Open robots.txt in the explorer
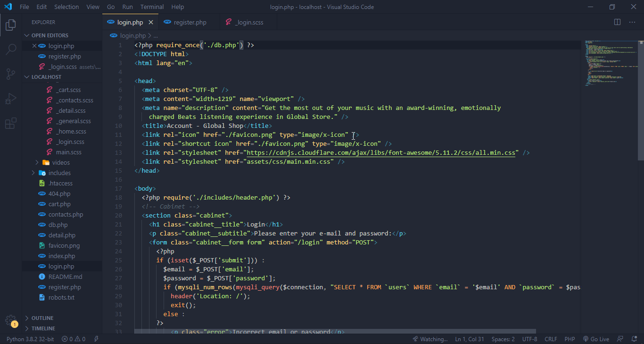 (62, 297)
